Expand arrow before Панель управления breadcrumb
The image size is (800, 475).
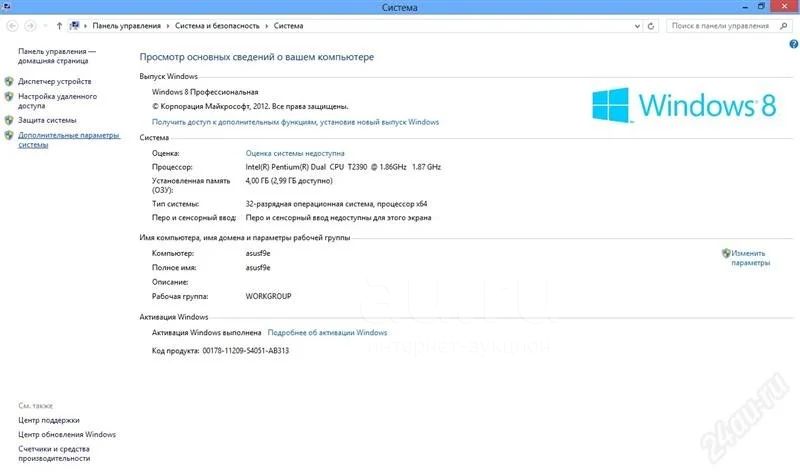pos(85,26)
